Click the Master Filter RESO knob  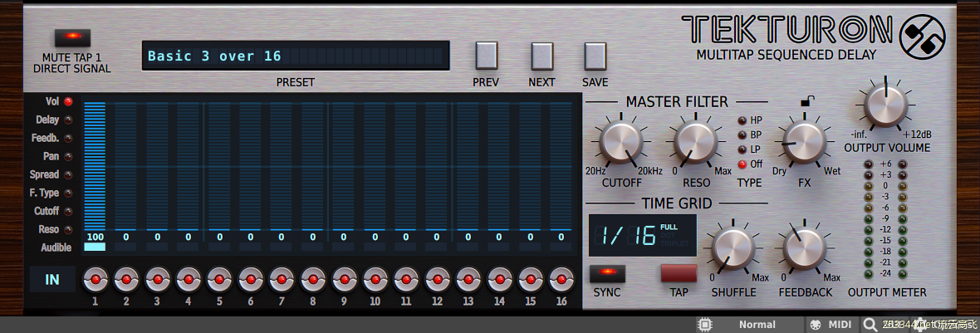(x=696, y=143)
